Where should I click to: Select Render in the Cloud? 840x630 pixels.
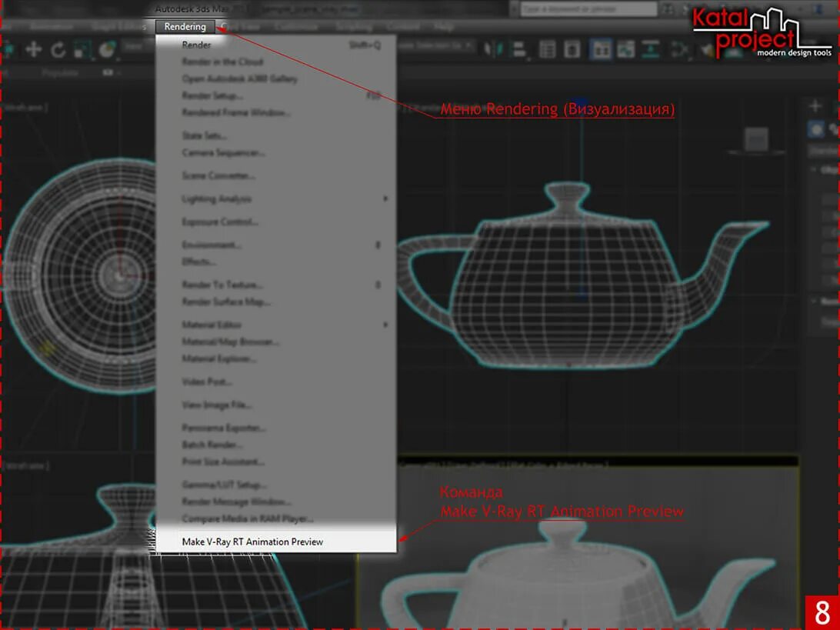click(x=276, y=62)
